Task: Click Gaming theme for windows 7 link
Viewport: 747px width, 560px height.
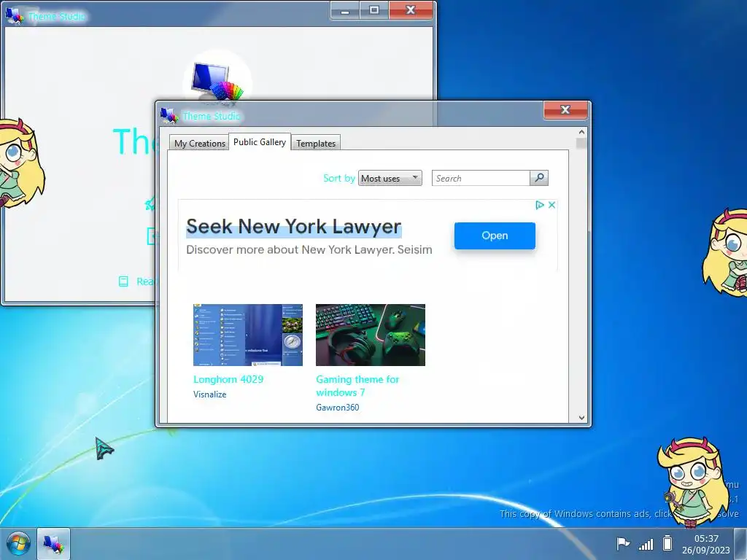Action: pos(357,386)
